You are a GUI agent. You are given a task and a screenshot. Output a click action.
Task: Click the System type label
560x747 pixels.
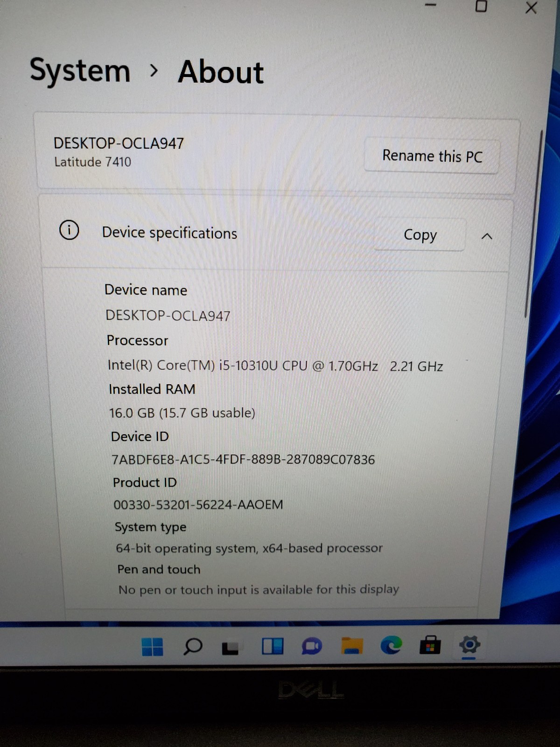[x=150, y=527]
